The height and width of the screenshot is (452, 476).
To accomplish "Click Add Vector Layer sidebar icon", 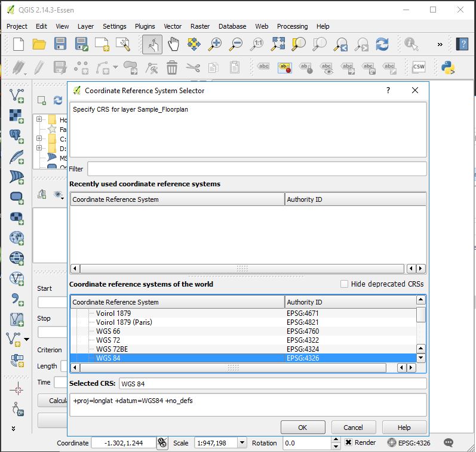I will 17,96.
